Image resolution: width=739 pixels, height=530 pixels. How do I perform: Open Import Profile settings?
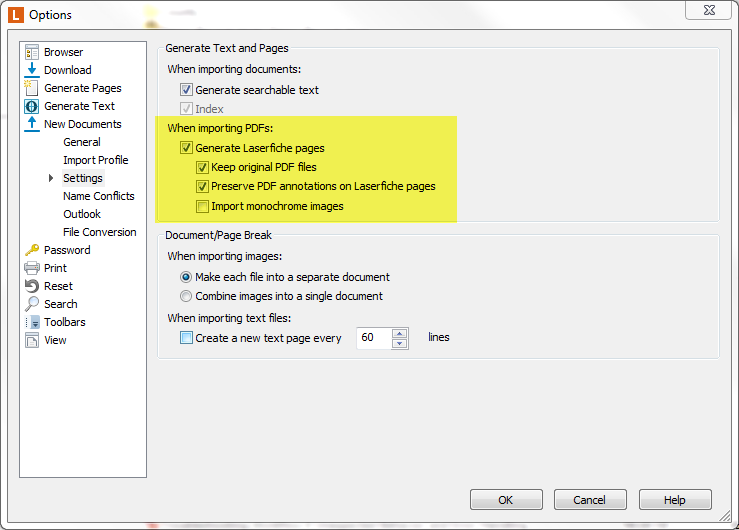(96, 160)
